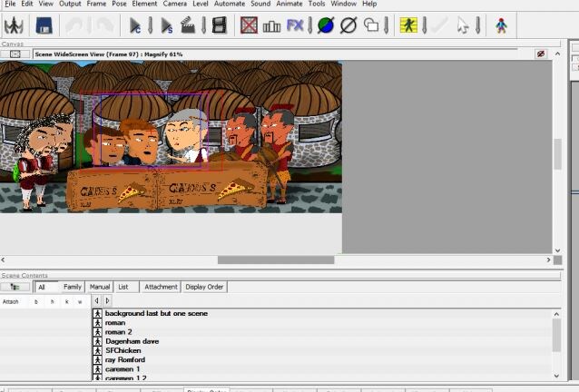The height and width of the screenshot is (392, 579).
Task: Save the scene with the floppy disk icon
Action: [x=44, y=25]
